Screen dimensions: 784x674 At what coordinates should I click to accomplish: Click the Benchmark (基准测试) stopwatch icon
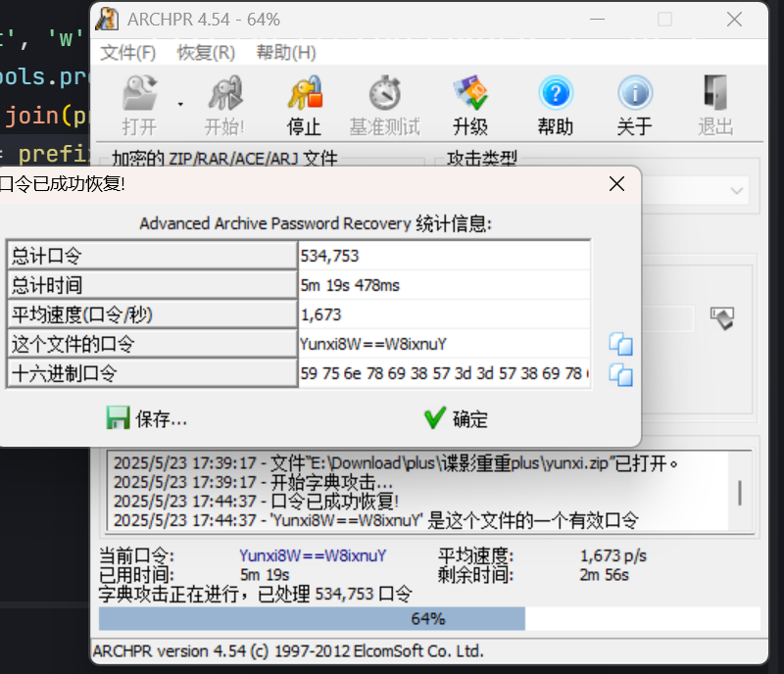385,93
